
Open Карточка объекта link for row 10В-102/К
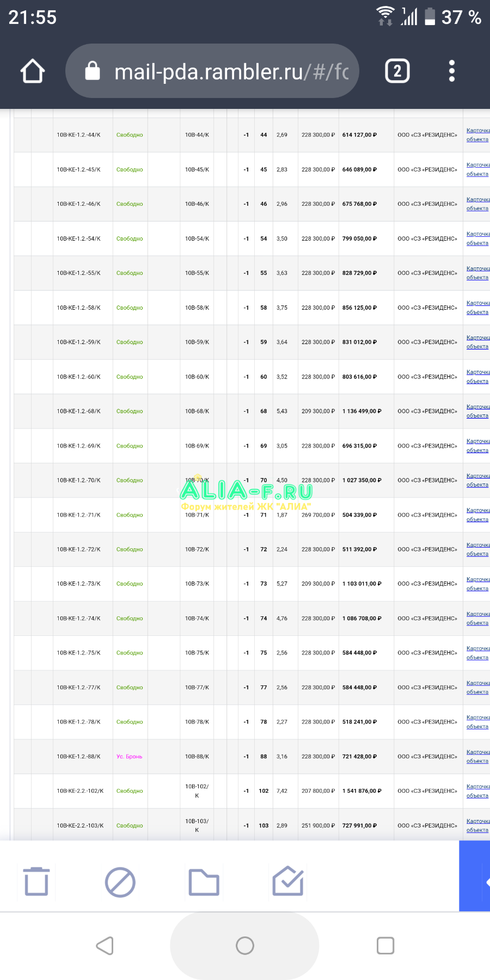tap(478, 791)
